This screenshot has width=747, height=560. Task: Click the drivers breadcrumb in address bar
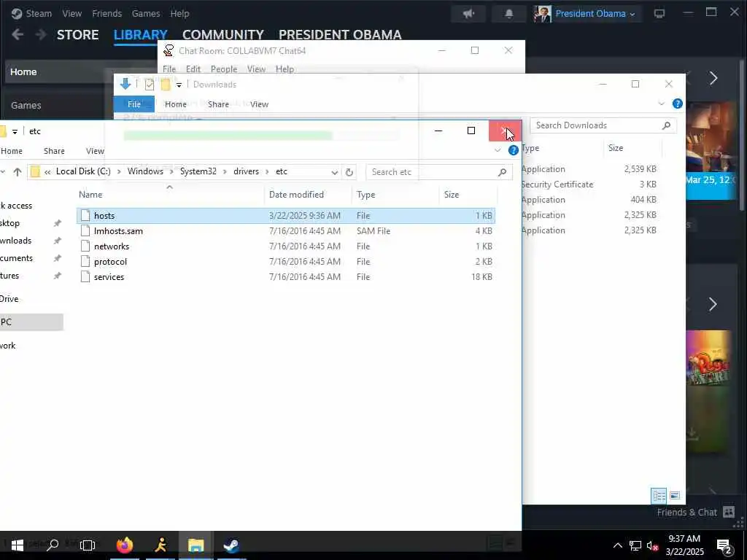pyautogui.click(x=246, y=171)
